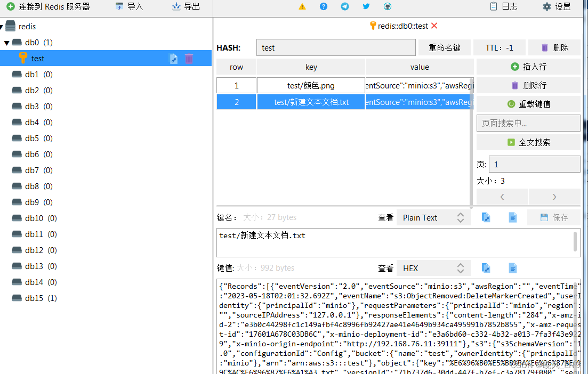Select db13 database

[35, 266]
